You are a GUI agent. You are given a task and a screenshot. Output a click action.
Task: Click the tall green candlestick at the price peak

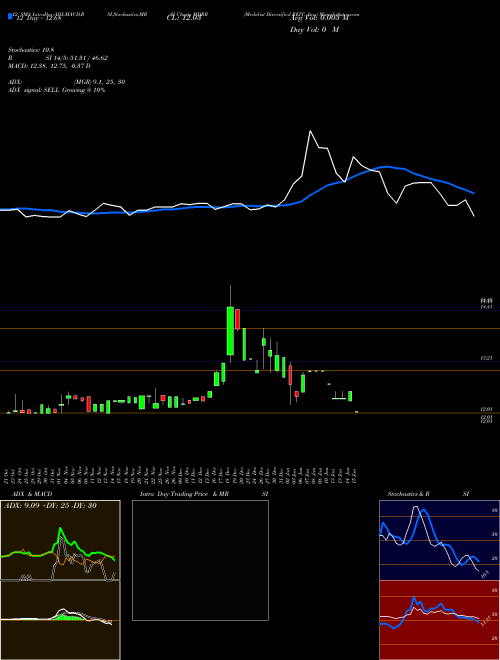click(230, 331)
